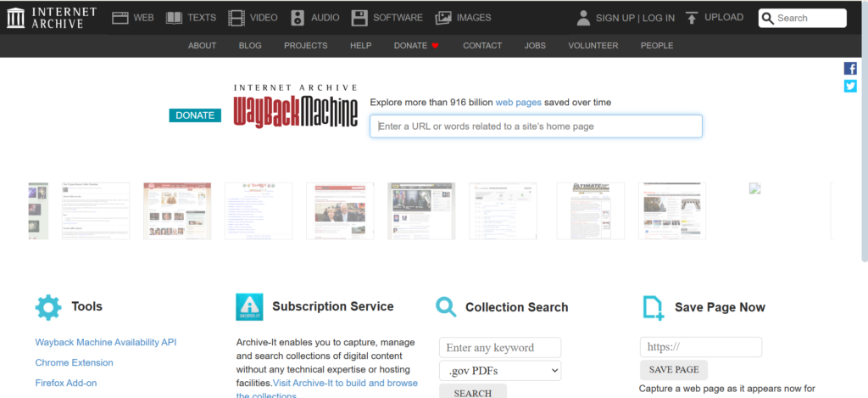
Task: Click the Subscription Service heading
Action: coord(332,306)
